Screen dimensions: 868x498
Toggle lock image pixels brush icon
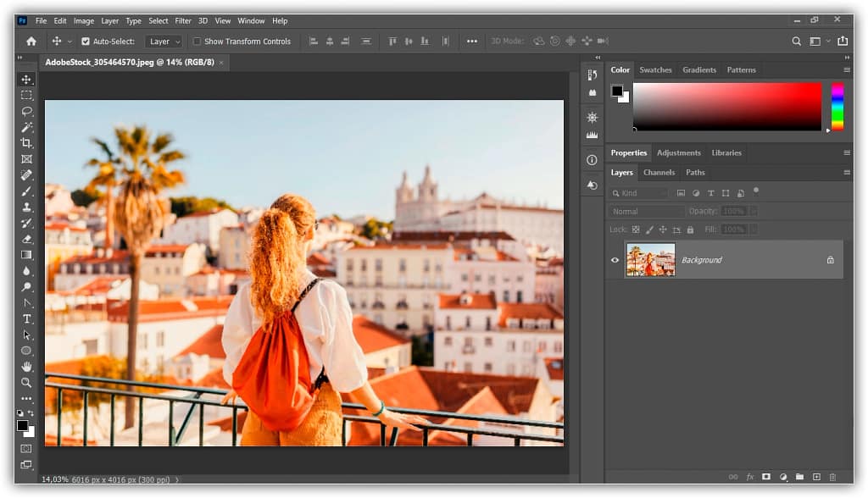pyautogui.click(x=649, y=229)
